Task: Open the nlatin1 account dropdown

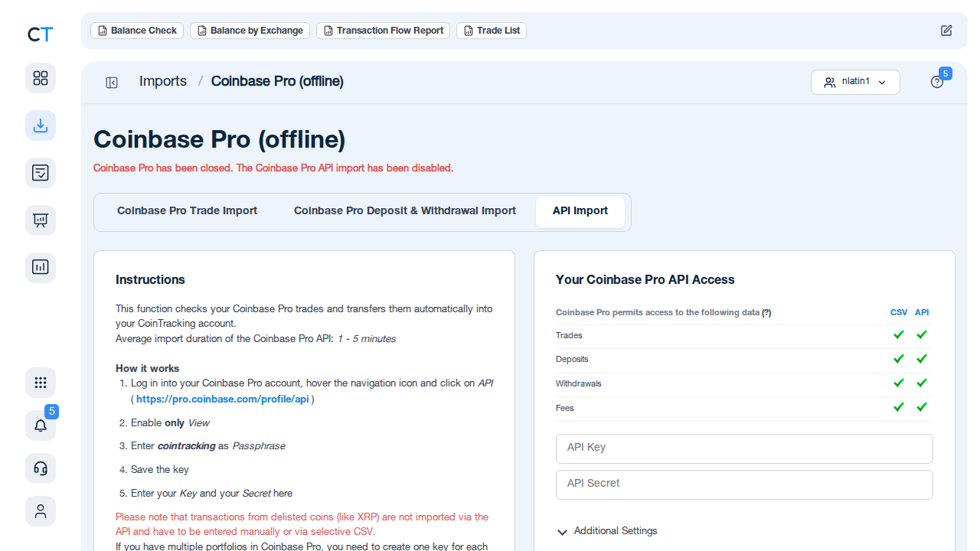Action: click(855, 82)
